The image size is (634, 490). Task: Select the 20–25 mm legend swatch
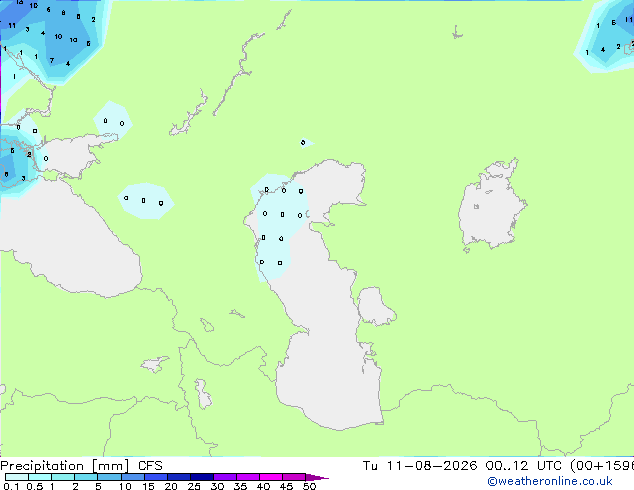(178, 477)
